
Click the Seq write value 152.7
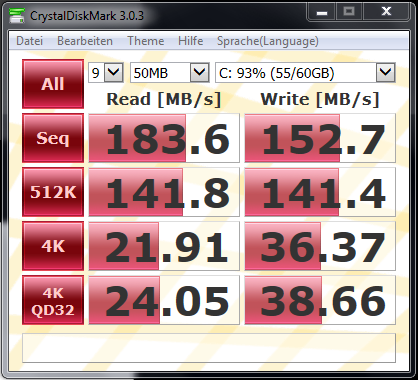click(x=320, y=138)
